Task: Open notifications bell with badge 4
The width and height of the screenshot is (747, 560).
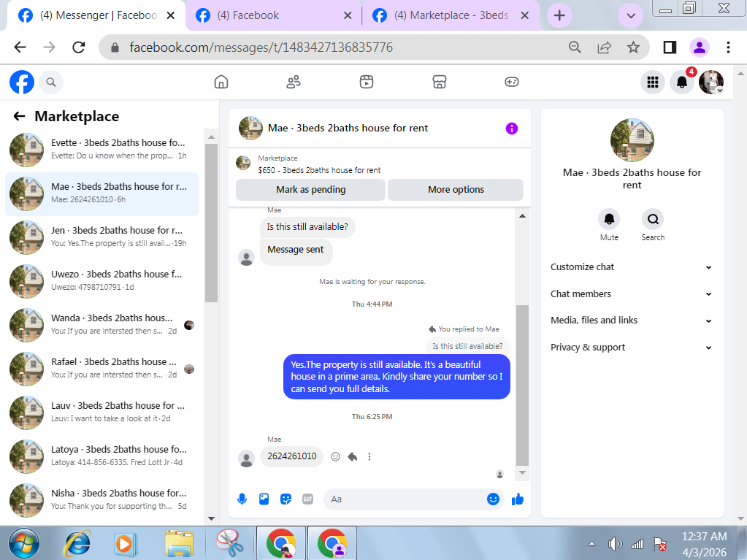Action: tap(682, 83)
